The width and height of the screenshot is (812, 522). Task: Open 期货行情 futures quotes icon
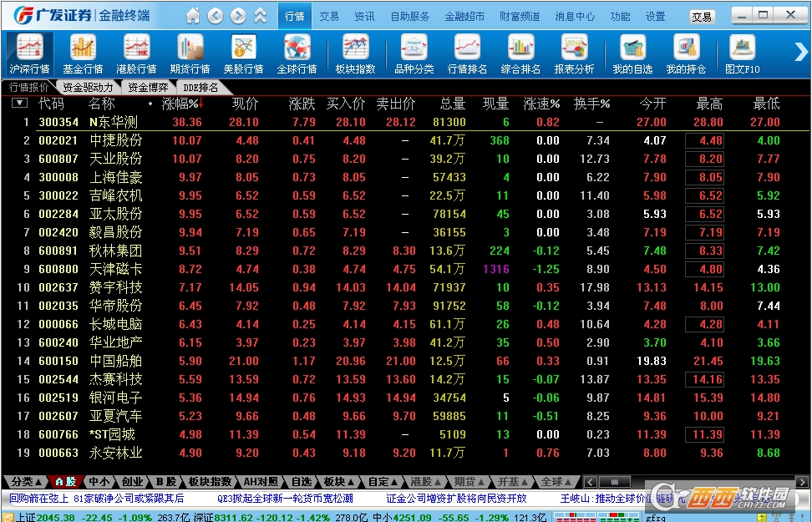click(190, 53)
